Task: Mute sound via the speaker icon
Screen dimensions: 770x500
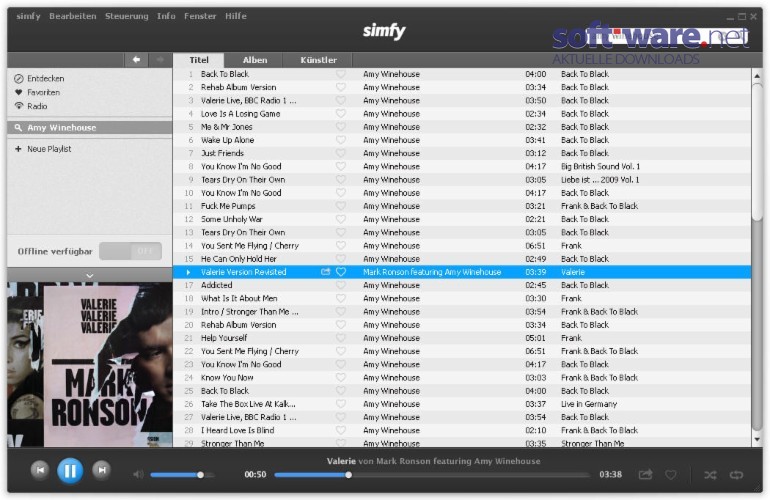Action: coord(138,474)
